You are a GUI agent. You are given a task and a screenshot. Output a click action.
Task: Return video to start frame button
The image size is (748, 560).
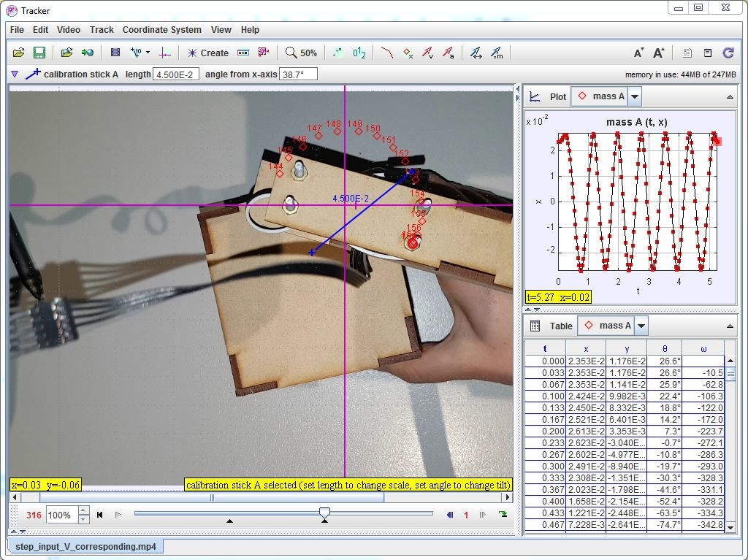99,515
